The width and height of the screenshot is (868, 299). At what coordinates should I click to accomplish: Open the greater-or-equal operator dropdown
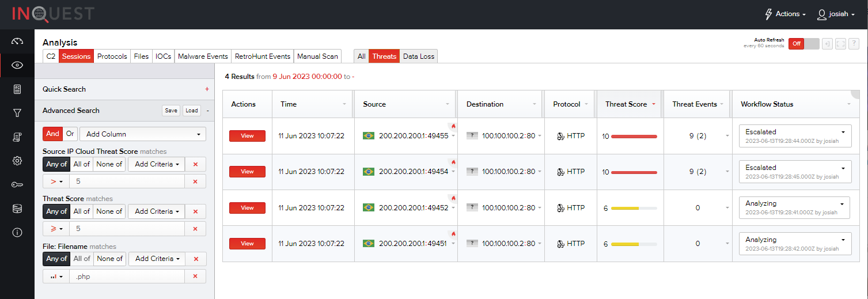click(x=56, y=229)
